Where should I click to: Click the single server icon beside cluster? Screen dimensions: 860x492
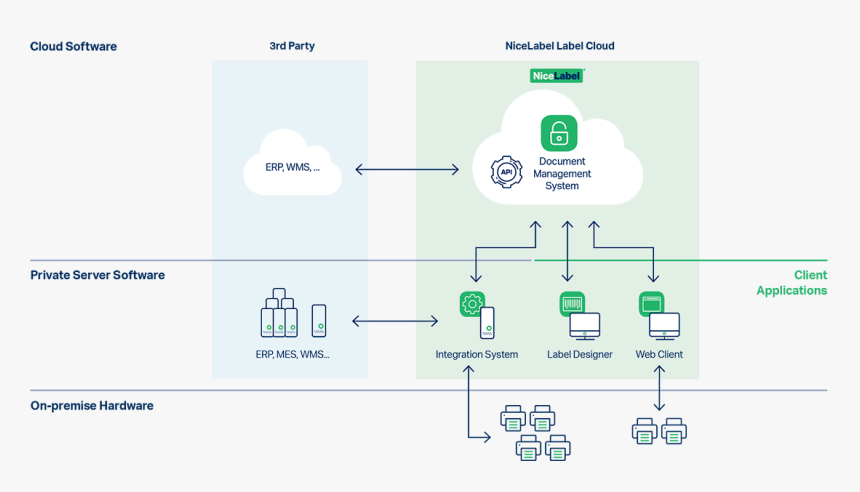(319, 320)
